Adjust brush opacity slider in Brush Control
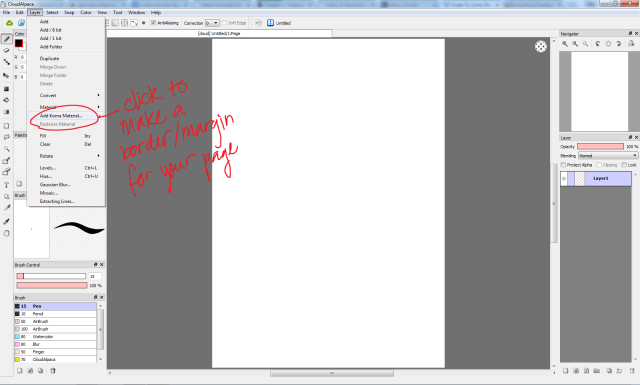Viewport: 640px width, 385px height. pos(52,285)
